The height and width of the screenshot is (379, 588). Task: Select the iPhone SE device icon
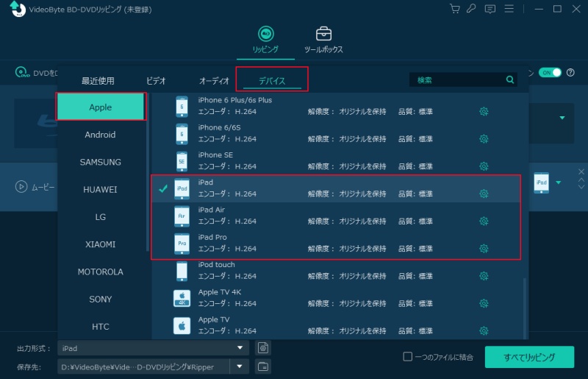(x=182, y=161)
